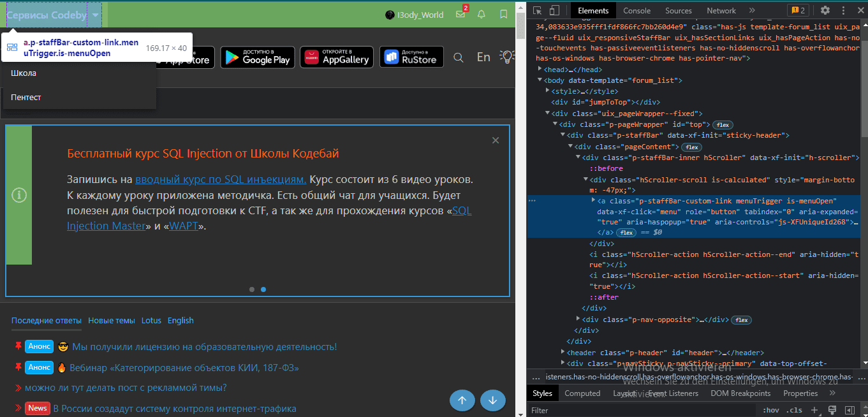Switch to the Console tab
Screen dimensions: 868x417
(636, 10)
